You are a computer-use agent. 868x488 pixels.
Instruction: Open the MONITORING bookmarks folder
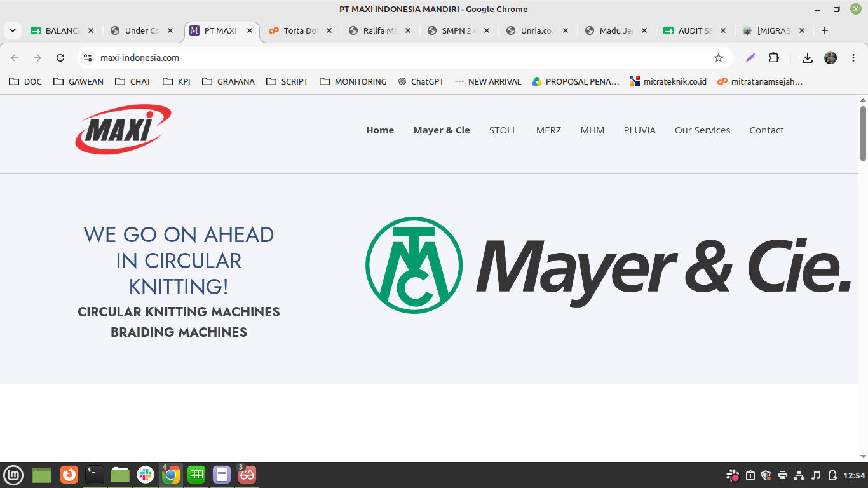(353, 81)
